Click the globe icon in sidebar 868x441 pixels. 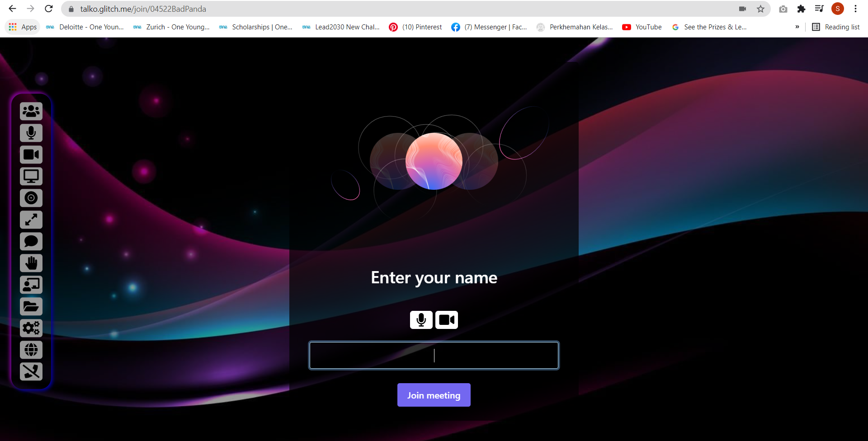(x=31, y=350)
